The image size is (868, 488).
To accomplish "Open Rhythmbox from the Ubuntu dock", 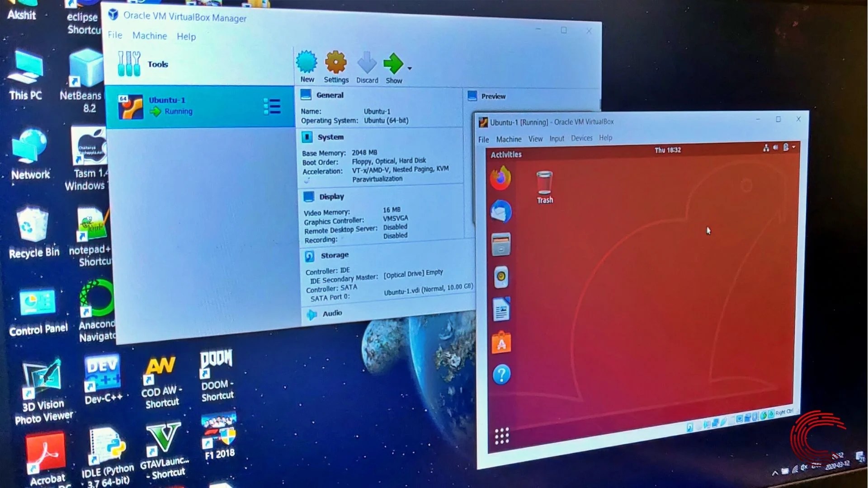I will (x=501, y=277).
